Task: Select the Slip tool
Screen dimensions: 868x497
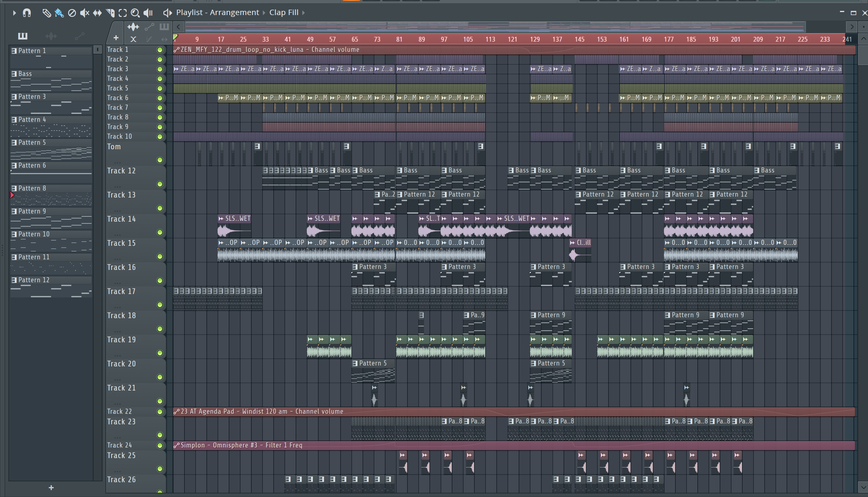Action: [x=97, y=13]
